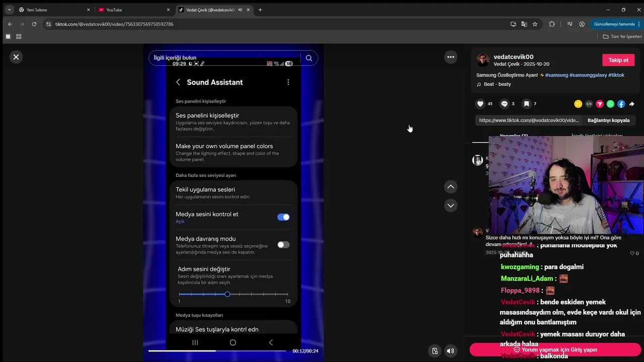The height and width of the screenshot is (362, 644).
Task: Open site information icon left of the URL
Action: [48, 24]
